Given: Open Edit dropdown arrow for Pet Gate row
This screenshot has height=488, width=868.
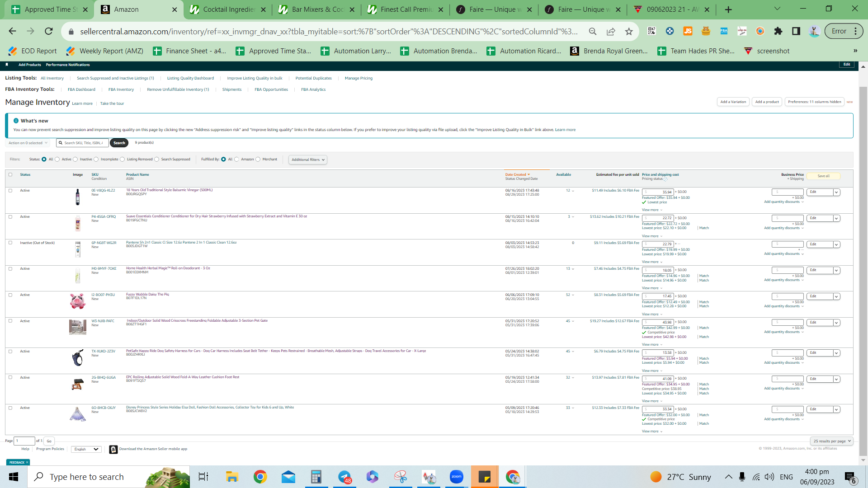Looking at the screenshot, I should 836,323.
